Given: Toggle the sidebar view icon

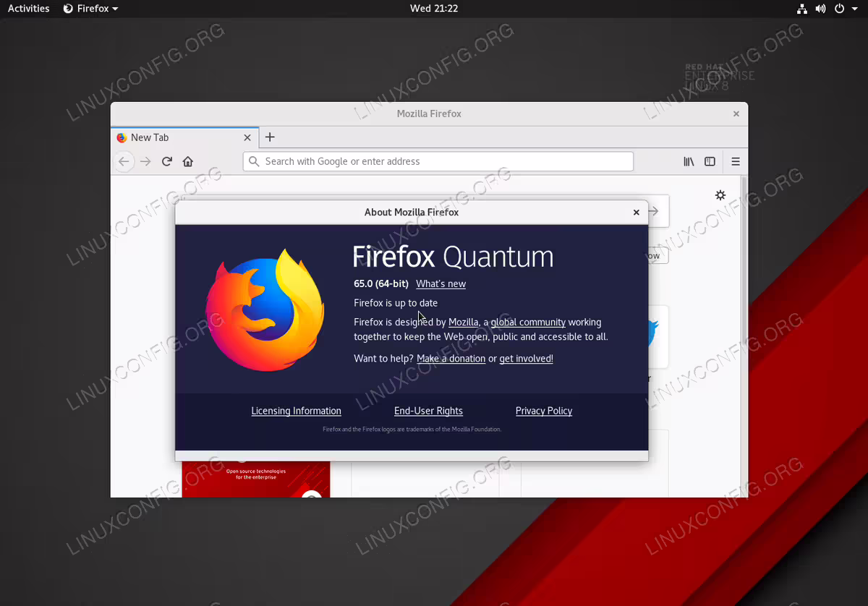Looking at the screenshot, I should click(x=710, y=161).
